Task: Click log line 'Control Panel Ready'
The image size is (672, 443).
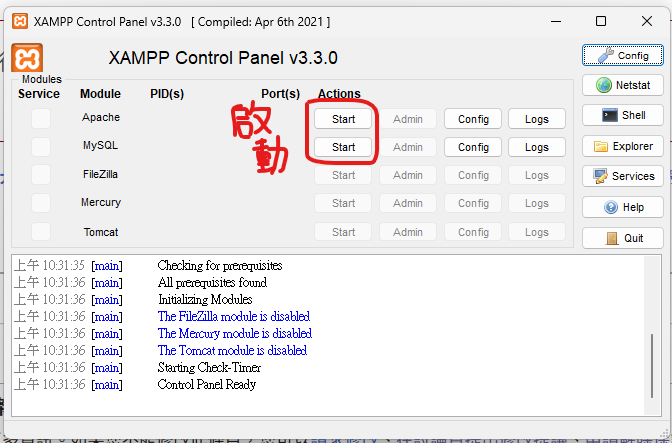Action: (x=207, y=384)
